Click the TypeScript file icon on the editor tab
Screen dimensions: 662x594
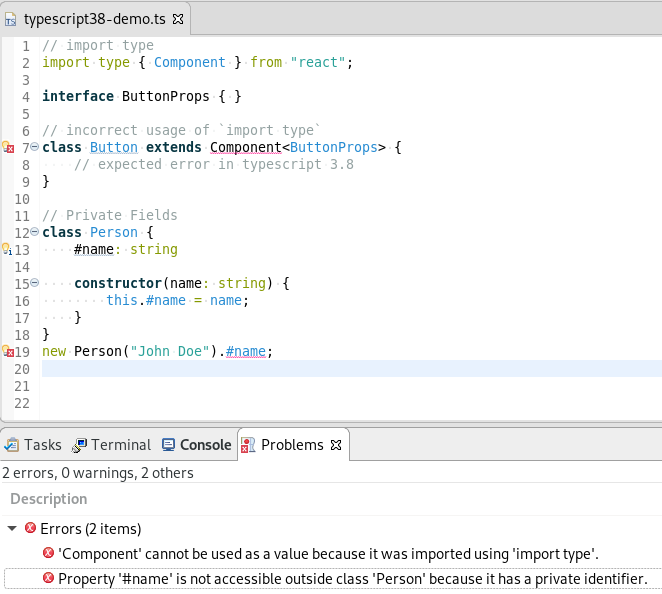(11, 19)
